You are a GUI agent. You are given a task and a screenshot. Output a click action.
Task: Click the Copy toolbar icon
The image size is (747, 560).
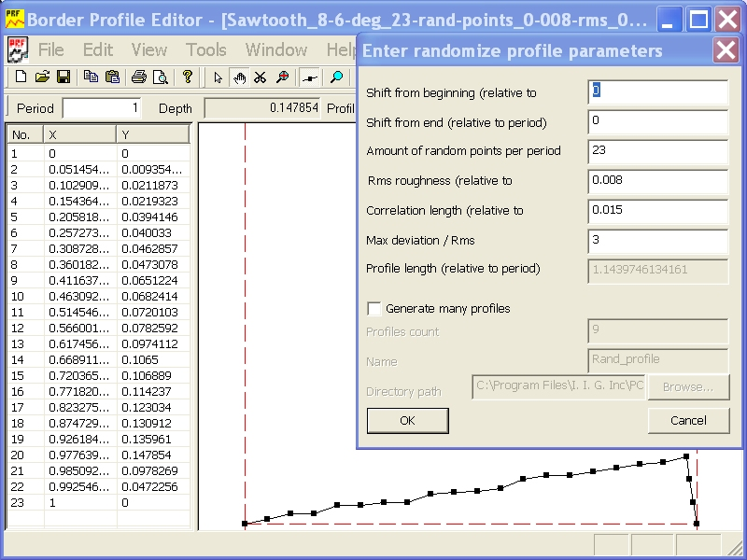(91, 77)
